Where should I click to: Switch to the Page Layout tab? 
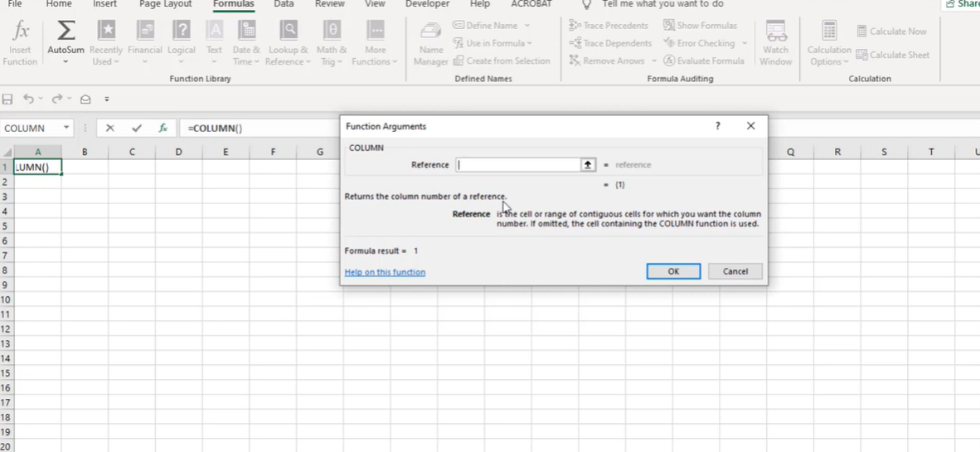click(x=166, y=4)
